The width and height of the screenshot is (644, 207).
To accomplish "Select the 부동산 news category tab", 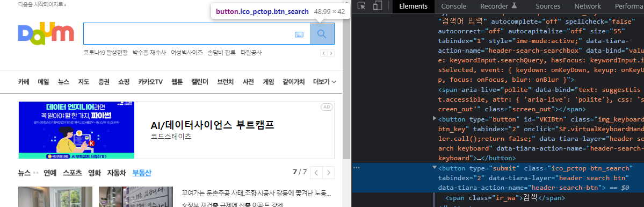I will (142, 173).
